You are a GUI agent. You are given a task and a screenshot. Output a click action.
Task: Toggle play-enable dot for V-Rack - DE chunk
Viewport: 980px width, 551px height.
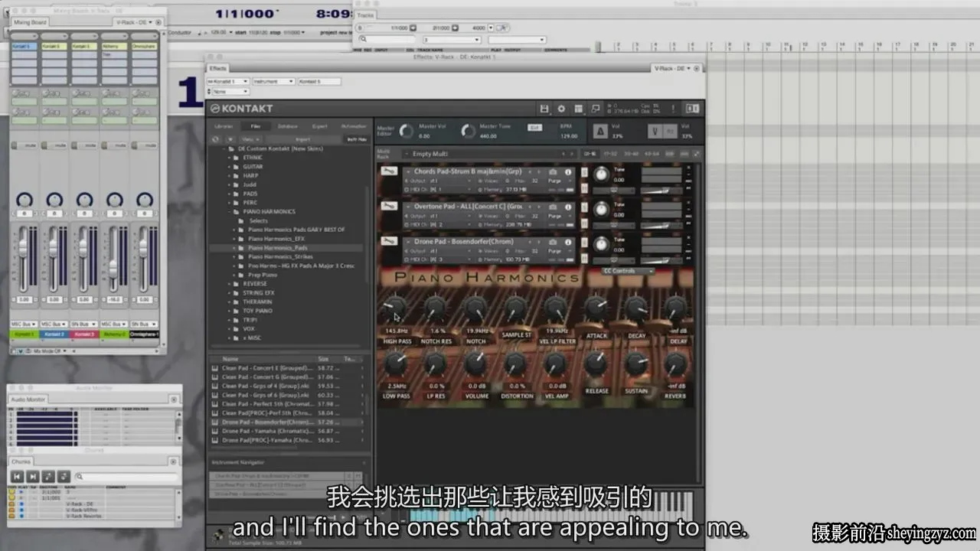[x=22, y=504]
